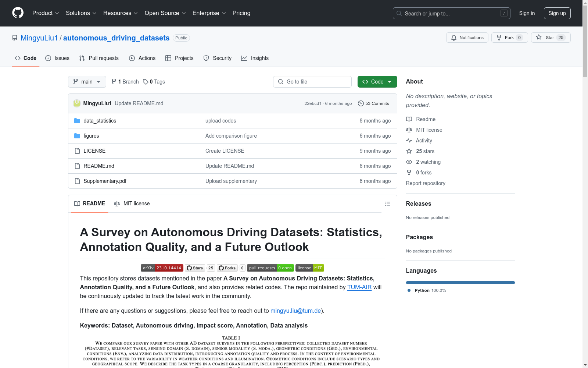Click the license MIT badge
This screenshot has height=368, width=588.
click(x=310, y=268)
